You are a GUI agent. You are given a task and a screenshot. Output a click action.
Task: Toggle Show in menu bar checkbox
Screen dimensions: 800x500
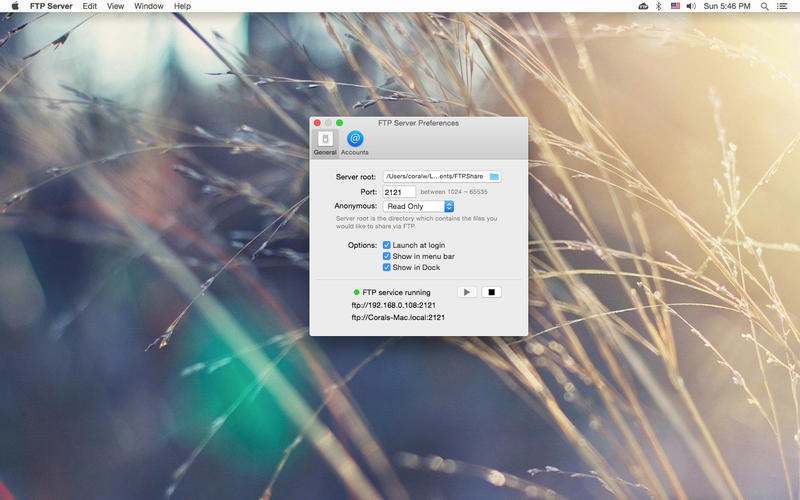(386, 256)
